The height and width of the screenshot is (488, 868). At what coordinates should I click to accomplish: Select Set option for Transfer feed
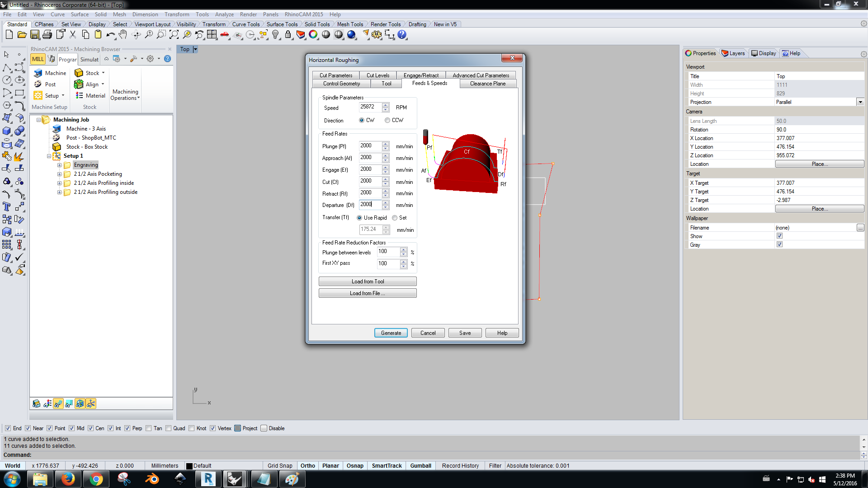pos(395,218)
